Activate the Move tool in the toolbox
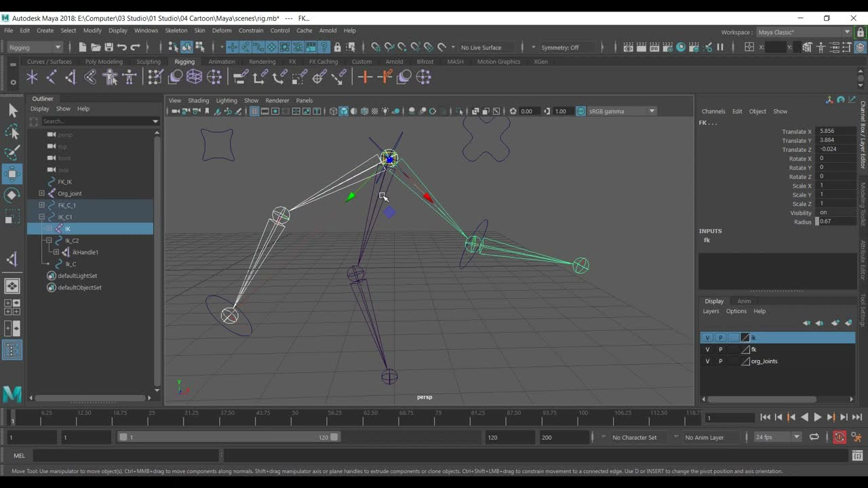 tap(12, 174)
